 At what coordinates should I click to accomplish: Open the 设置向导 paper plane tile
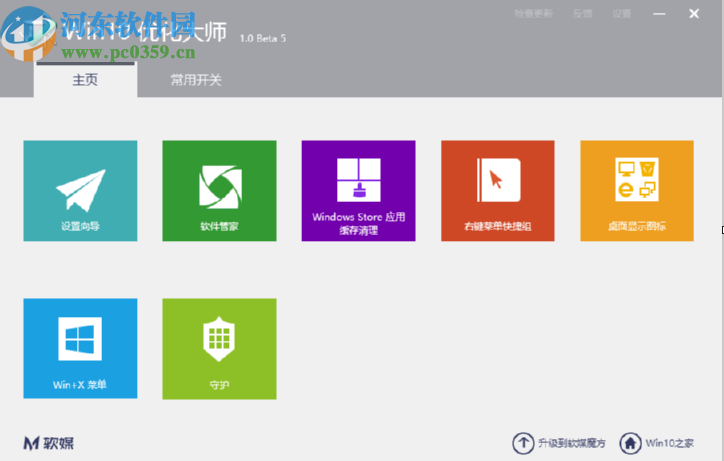80,191
